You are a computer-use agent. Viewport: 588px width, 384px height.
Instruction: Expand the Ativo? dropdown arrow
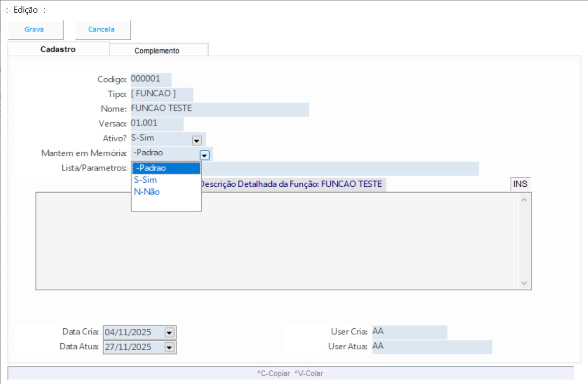pyautogui.click(x=196, y=140)
